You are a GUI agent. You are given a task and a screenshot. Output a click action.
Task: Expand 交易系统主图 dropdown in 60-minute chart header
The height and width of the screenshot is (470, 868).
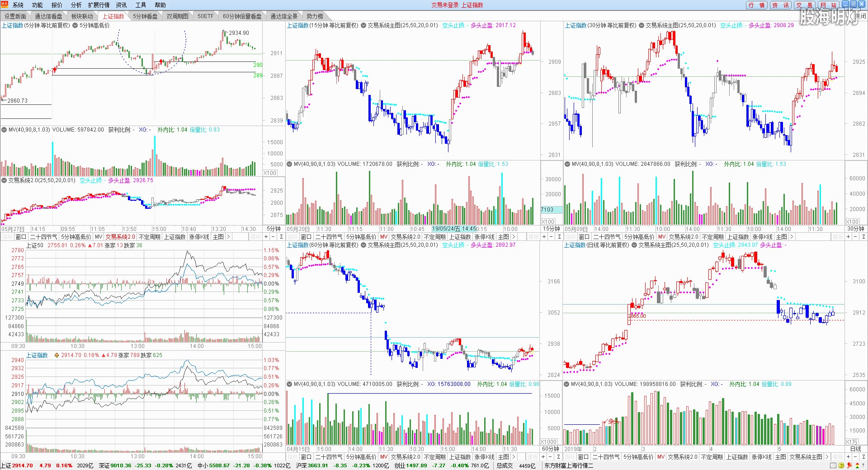click(x=363, y=245)
